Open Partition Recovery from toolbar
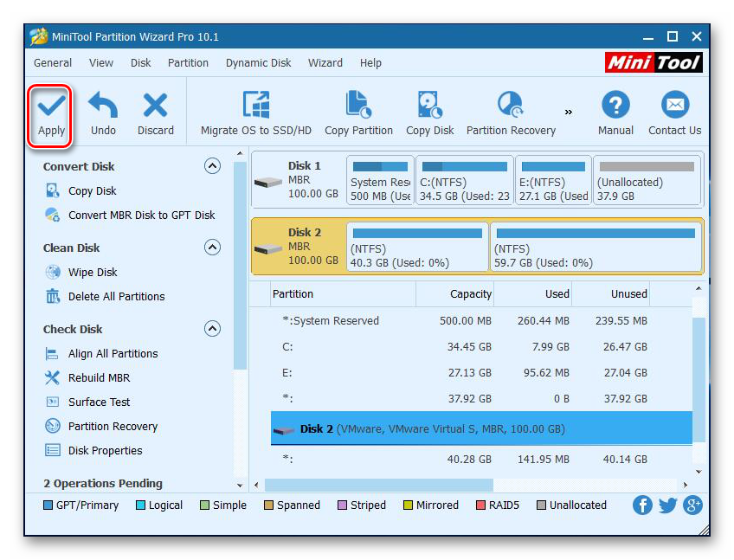This screenshot has width=734, height=560. tap(511, 106)
